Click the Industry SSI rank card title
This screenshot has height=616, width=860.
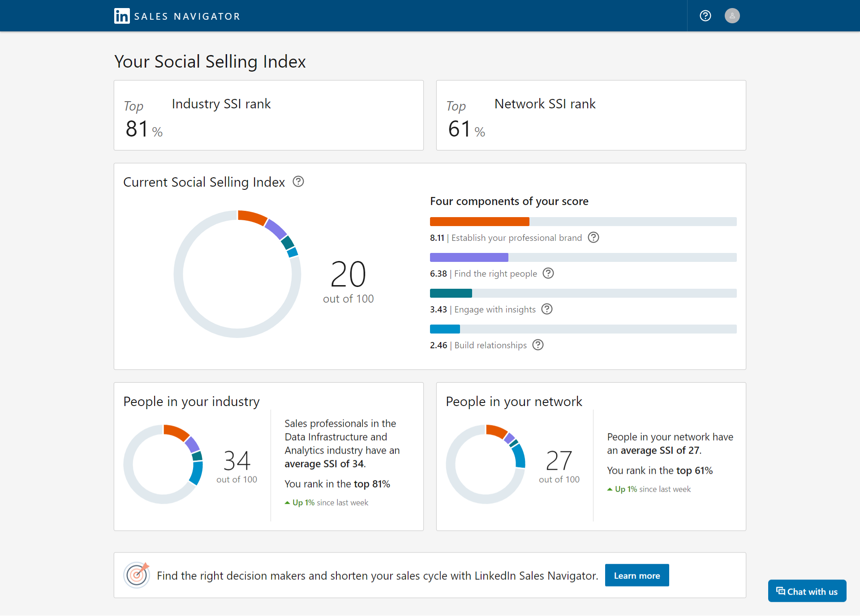tap(221, 104)
